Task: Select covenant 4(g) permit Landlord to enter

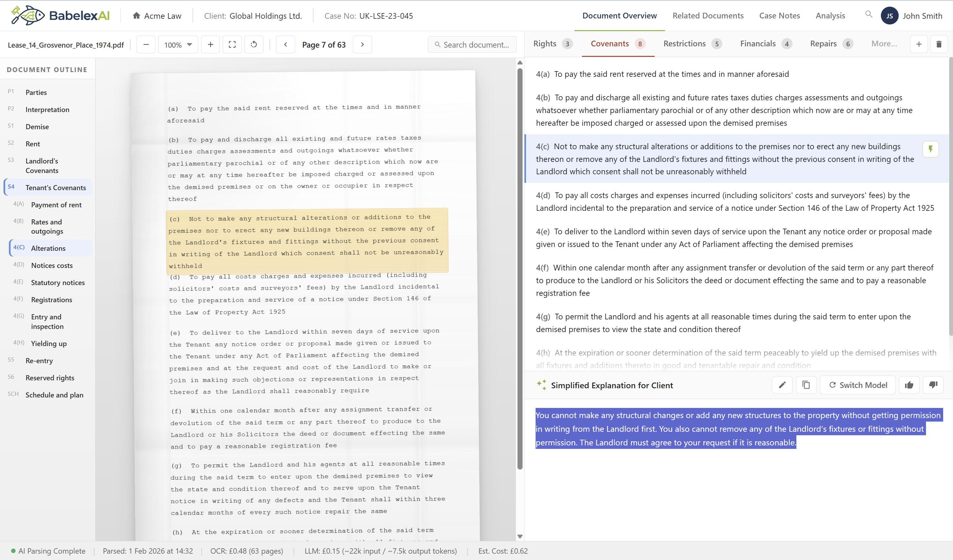Action: (x=737, y=323)
